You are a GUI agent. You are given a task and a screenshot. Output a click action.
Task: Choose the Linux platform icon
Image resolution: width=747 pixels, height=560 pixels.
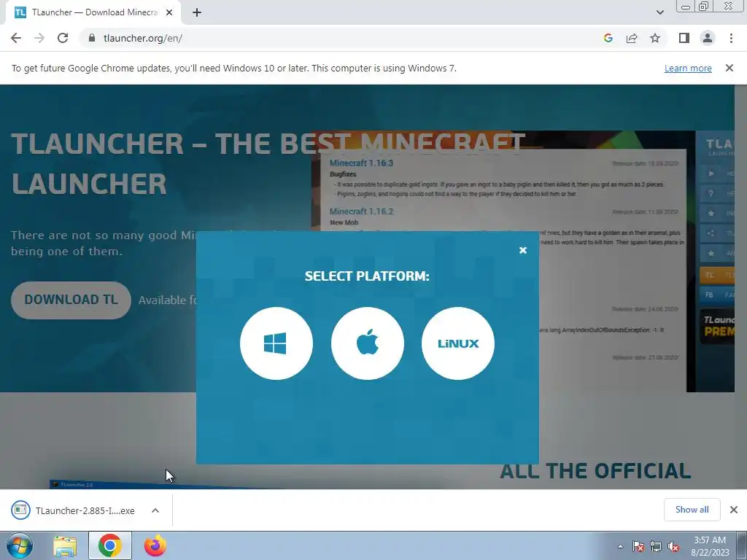point(458,343)
